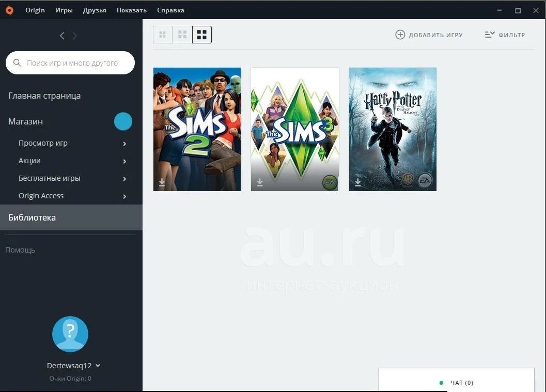The height and width of the screenshot is (392, 546).
Task: Select The Sims 3 game cover
Action: pyautogui.click(x=295, y=129)
